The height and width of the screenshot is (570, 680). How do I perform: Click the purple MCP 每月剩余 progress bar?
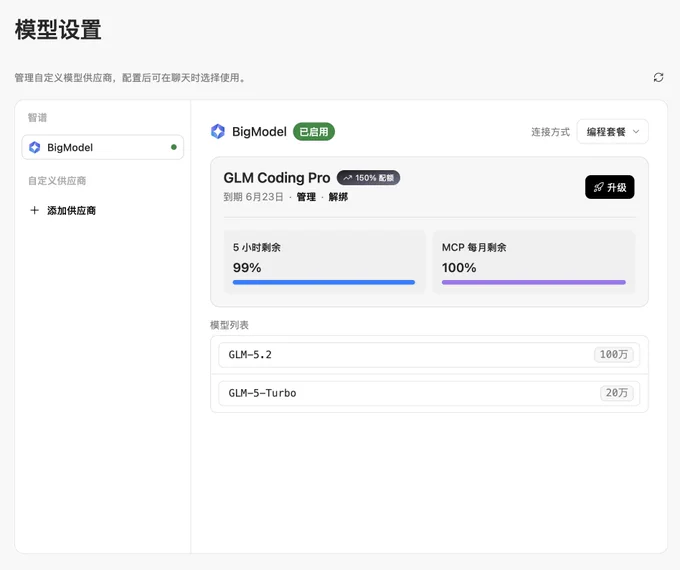pyautogui.click(x=534, y=282)
